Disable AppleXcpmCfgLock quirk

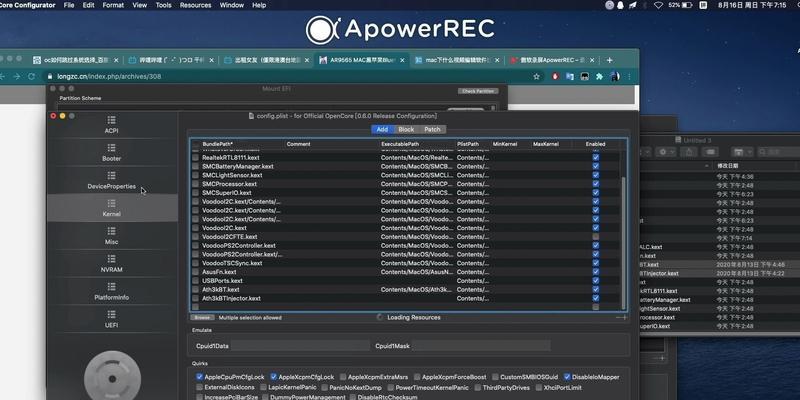point(273,377)
